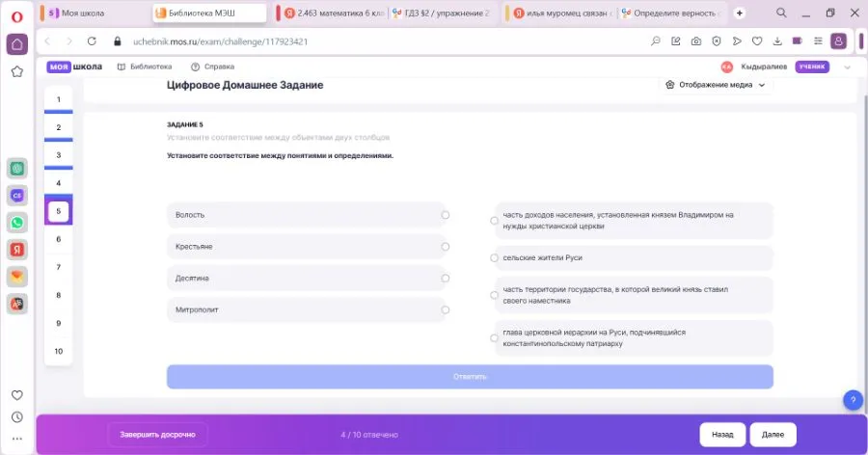Search open tabs magnifier icon
The width and height of the screenshot is (868, 455).
(781, 13)
